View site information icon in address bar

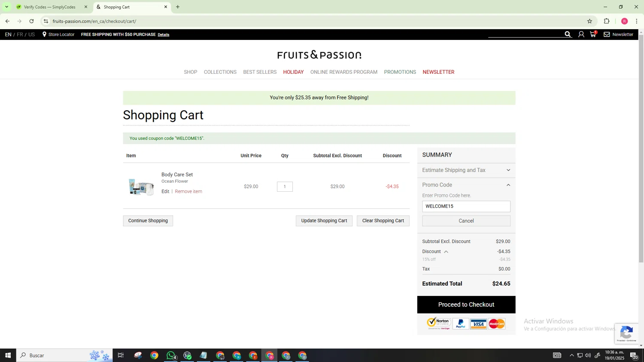click(x=46, y=21)
